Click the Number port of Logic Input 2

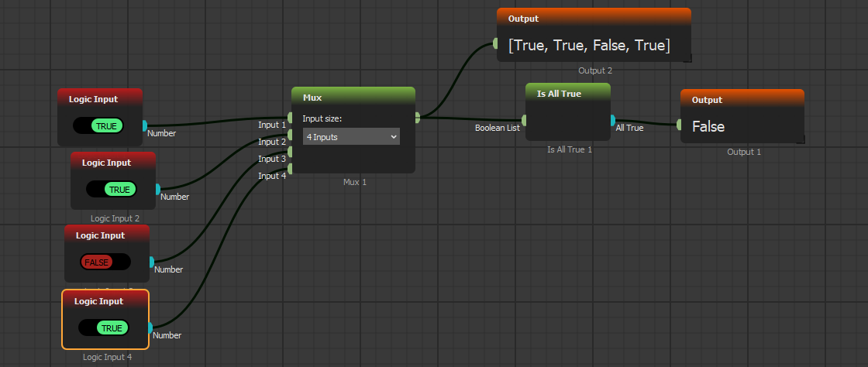(x=157, y=189)
